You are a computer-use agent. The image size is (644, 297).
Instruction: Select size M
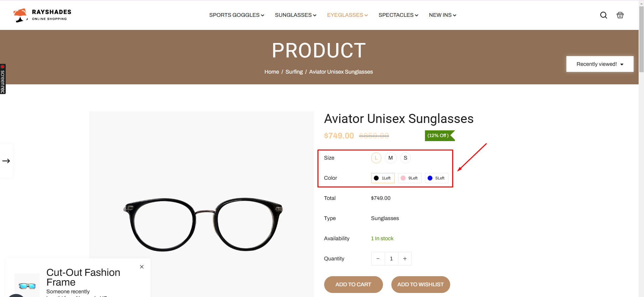tap(390, 158)
